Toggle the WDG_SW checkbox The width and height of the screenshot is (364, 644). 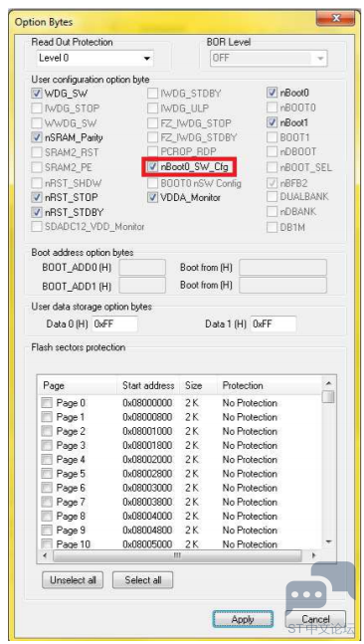pyautogui.click(x=37, y=94)
